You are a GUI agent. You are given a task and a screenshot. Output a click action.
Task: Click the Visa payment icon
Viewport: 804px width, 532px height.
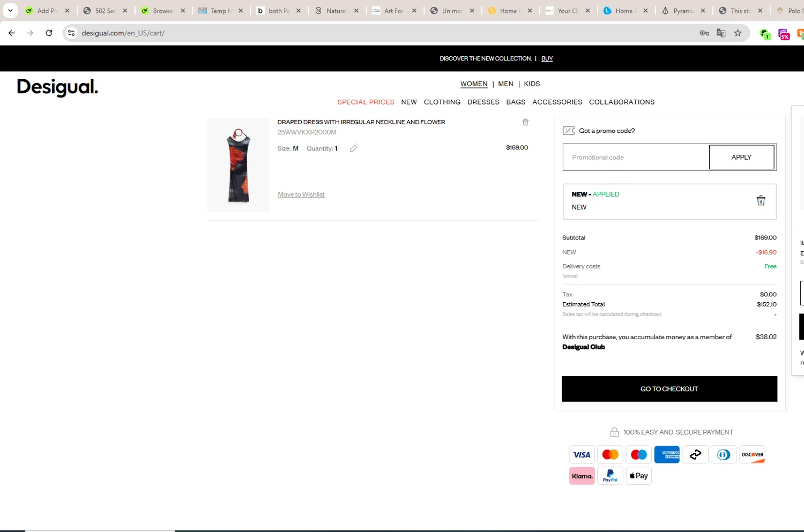[x=582, y=455]
